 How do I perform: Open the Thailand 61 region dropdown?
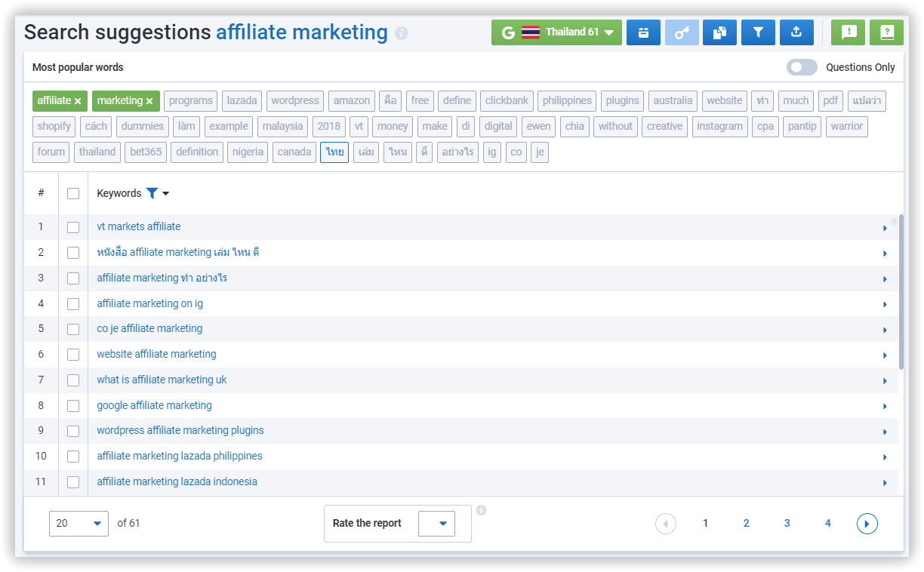tap(556, 32)
